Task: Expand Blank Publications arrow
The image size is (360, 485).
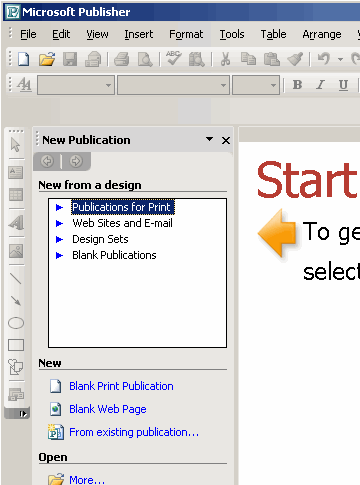Action: click(59, 255)
